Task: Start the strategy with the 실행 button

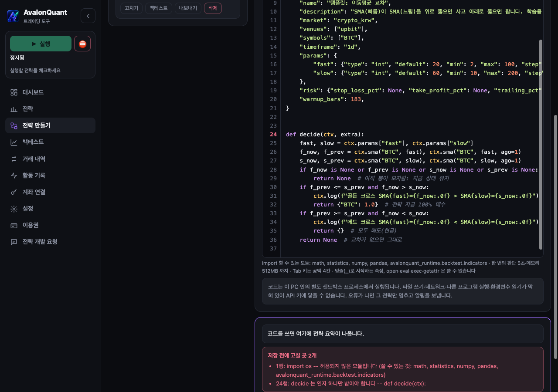Action: 41,44
